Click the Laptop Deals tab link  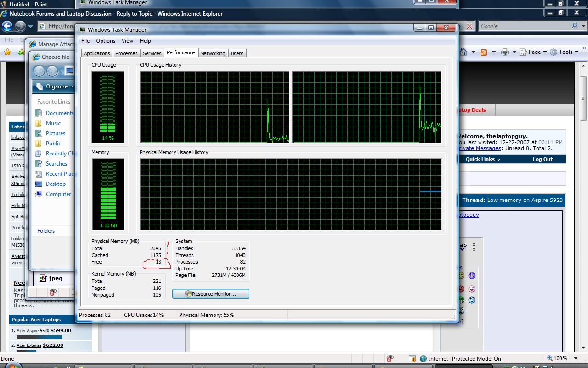472,110
